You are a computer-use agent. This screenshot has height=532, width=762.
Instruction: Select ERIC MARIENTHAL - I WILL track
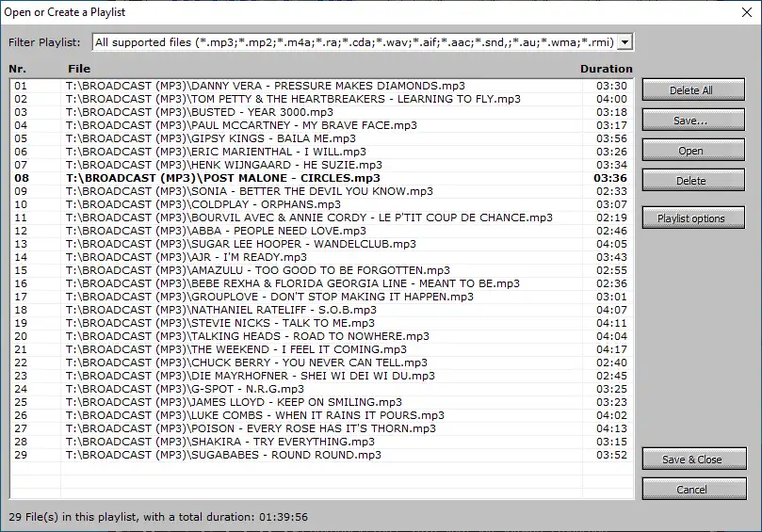322,152
